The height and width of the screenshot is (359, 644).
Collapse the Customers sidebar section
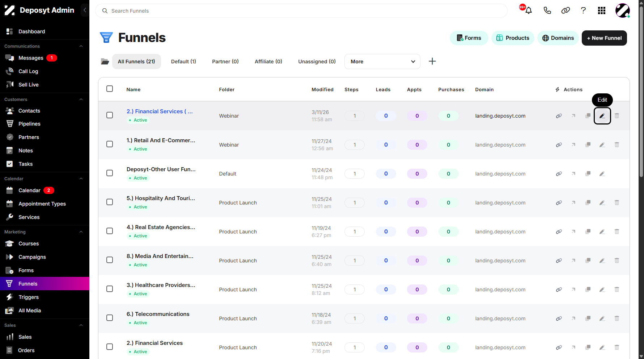[81, 100]
